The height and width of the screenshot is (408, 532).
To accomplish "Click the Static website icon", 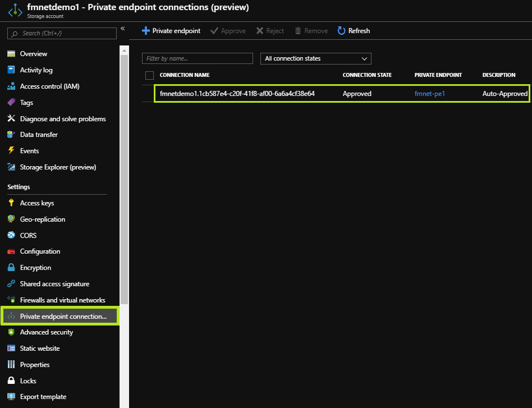I will tap(11, 349).
